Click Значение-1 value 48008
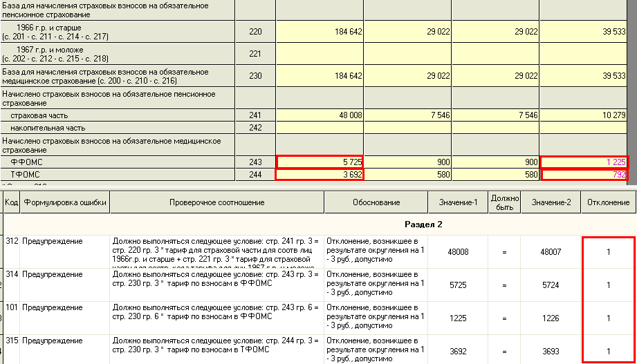The width and height of the screenshot is (637, 364). (x=458, y=252)
